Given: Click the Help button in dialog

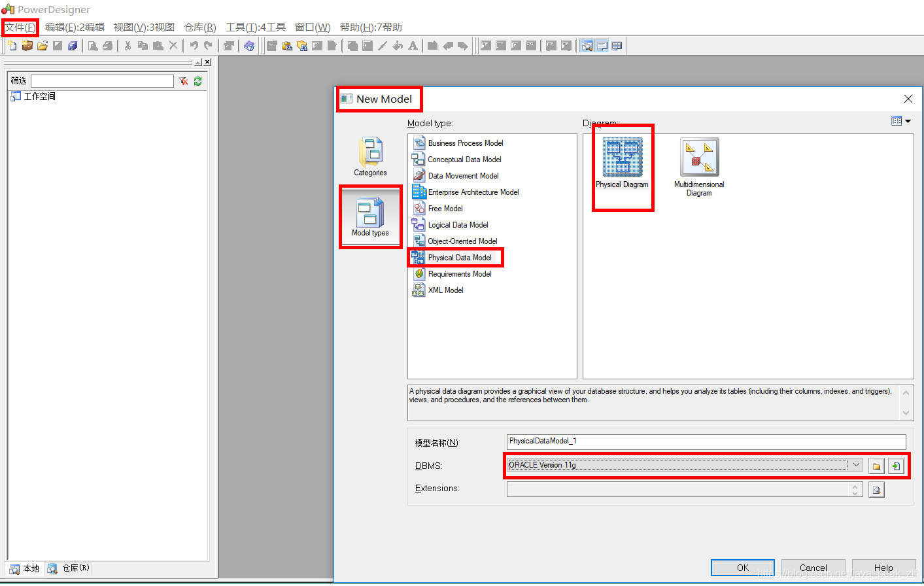Looking at the screenshot, I should coord(883,568).
